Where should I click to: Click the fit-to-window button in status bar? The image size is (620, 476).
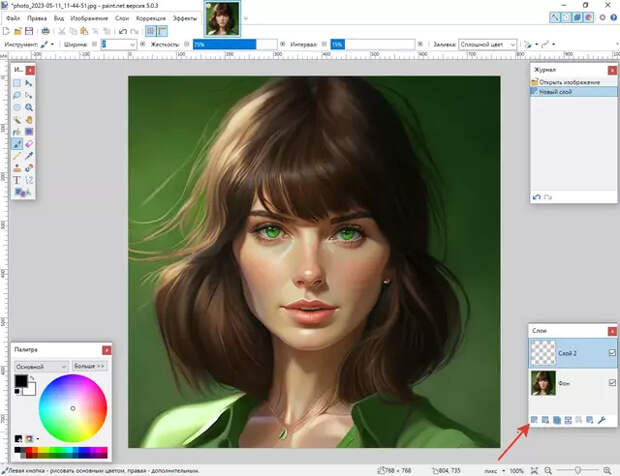[534, 470]
